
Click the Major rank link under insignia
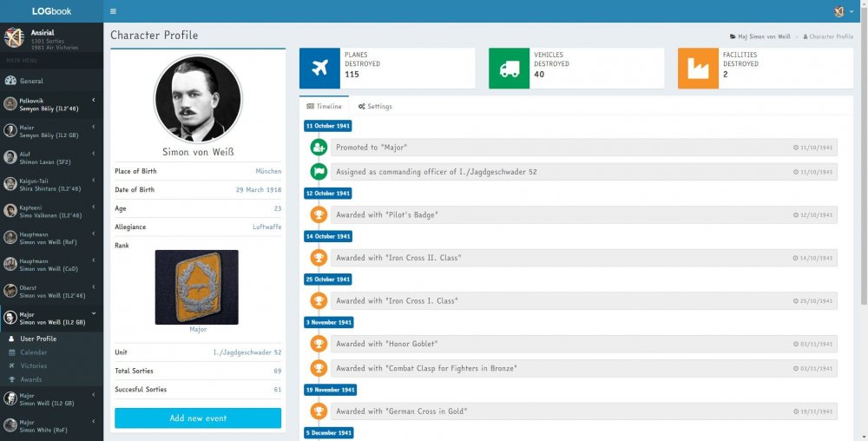click(x=198, y=329)
